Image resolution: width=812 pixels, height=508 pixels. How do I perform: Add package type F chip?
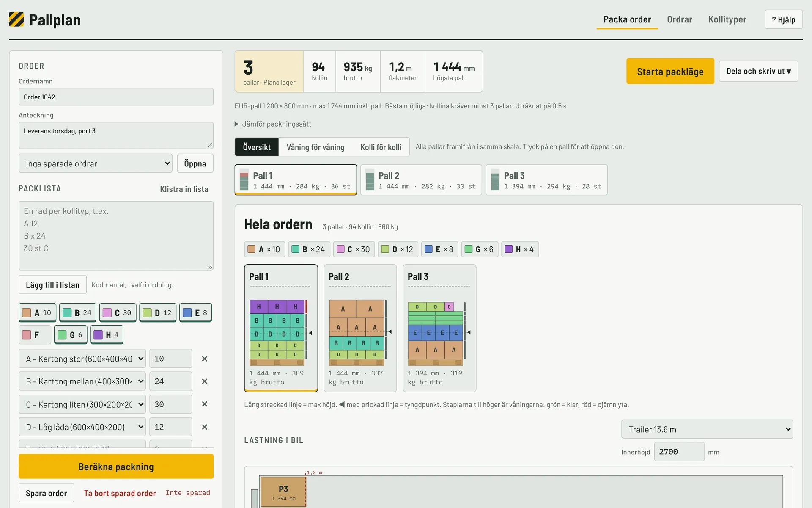click(x=35, y=335)
